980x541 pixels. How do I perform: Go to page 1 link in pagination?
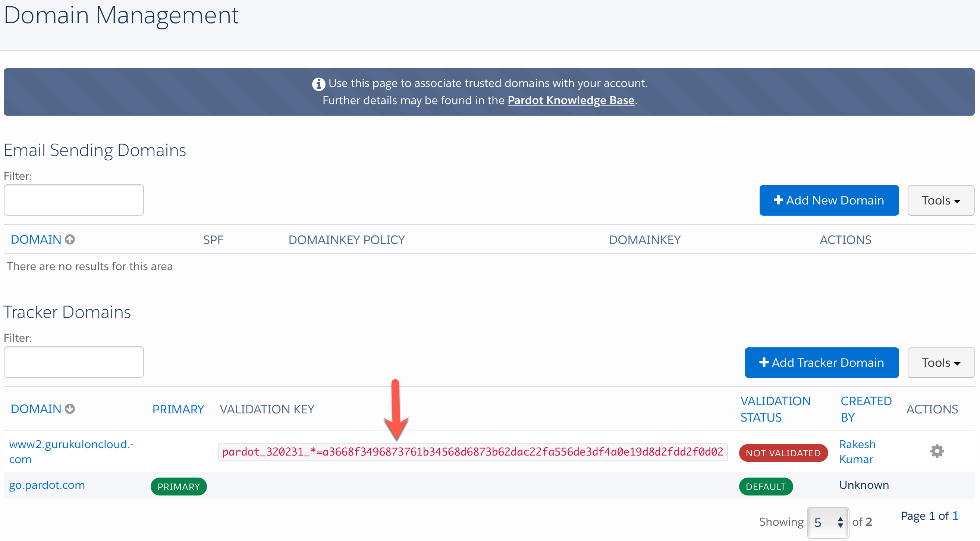[x=955, y=516]
